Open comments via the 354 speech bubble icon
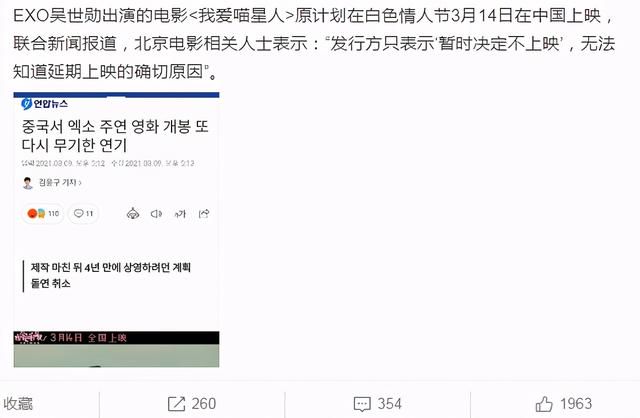The width and height of the screenshot is (640, 418). [x=362, y=404]
